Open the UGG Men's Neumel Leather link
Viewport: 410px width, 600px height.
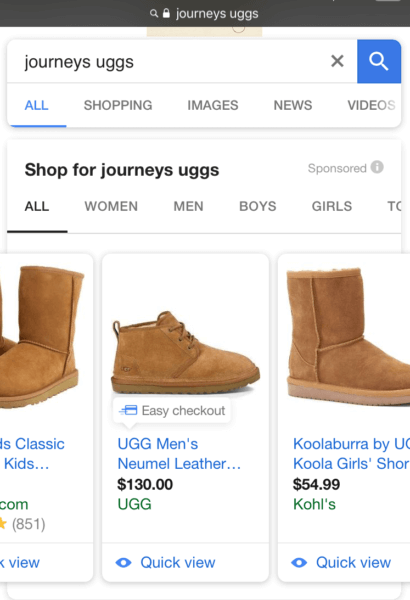(179, 454)
